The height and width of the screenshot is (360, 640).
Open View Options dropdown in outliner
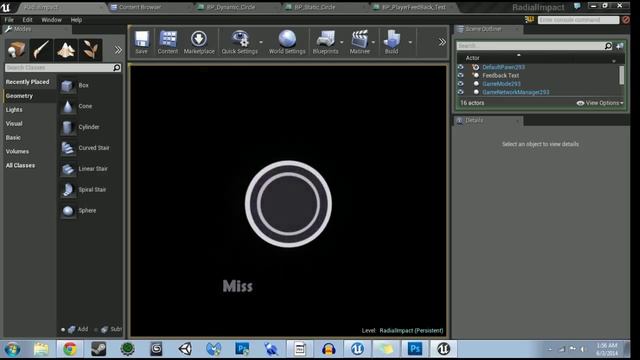pyautogui.click(x=600, y=103)
